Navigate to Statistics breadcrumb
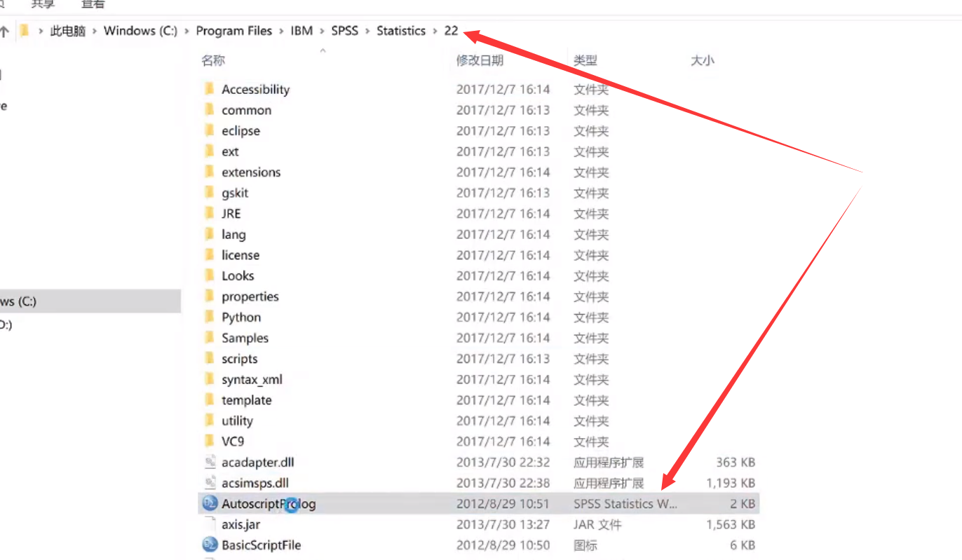 (x=401, y=31)
